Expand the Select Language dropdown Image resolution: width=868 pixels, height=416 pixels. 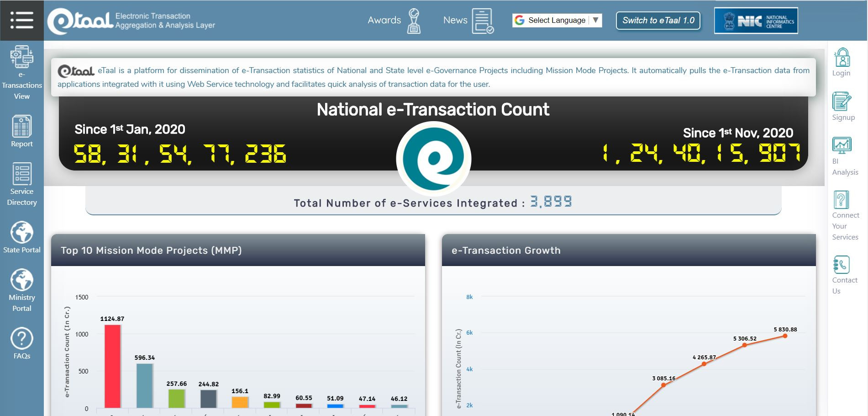pos(557,20)
